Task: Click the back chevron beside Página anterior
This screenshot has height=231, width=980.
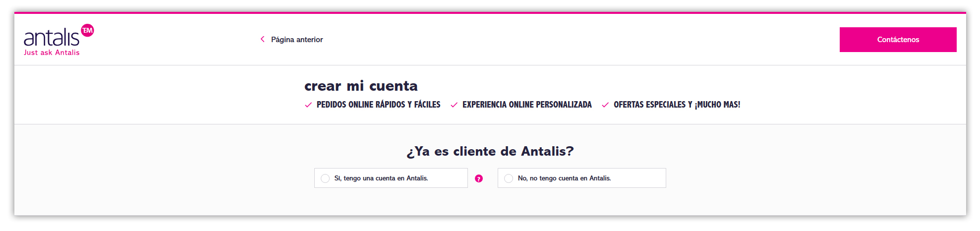Action: coord(262,39)
